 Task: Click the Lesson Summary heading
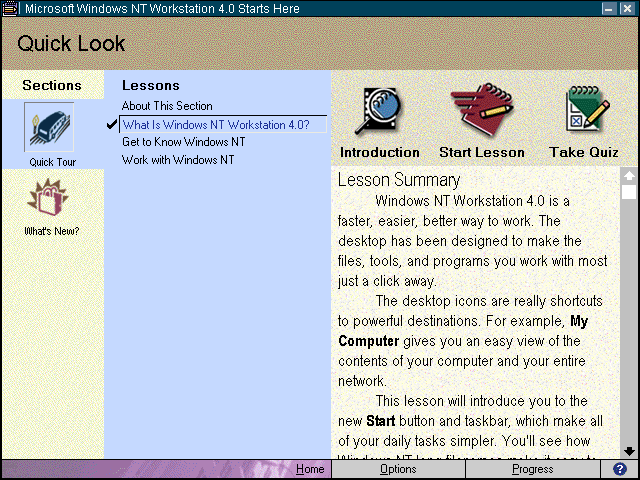(x=399, y=180)
